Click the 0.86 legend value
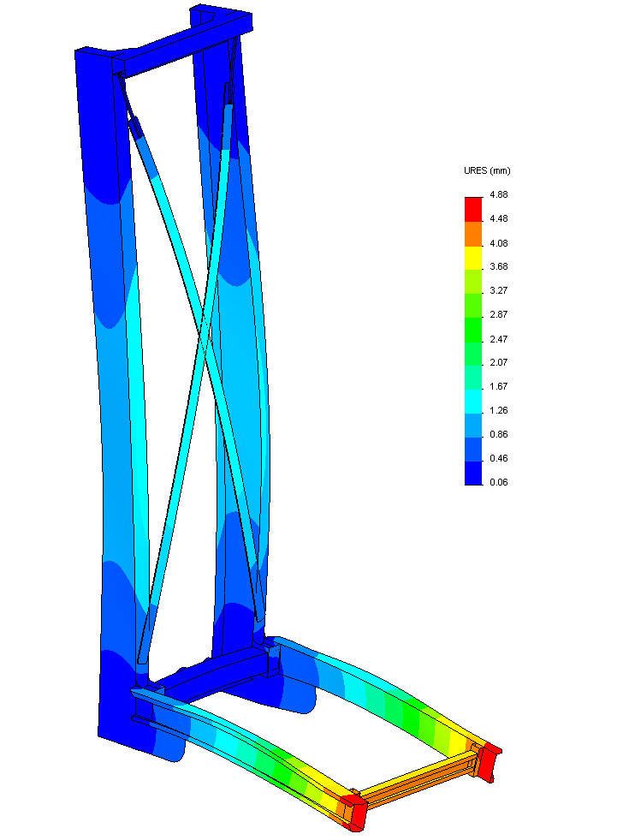Screen dimensions: 629x840 click(498, 434)
